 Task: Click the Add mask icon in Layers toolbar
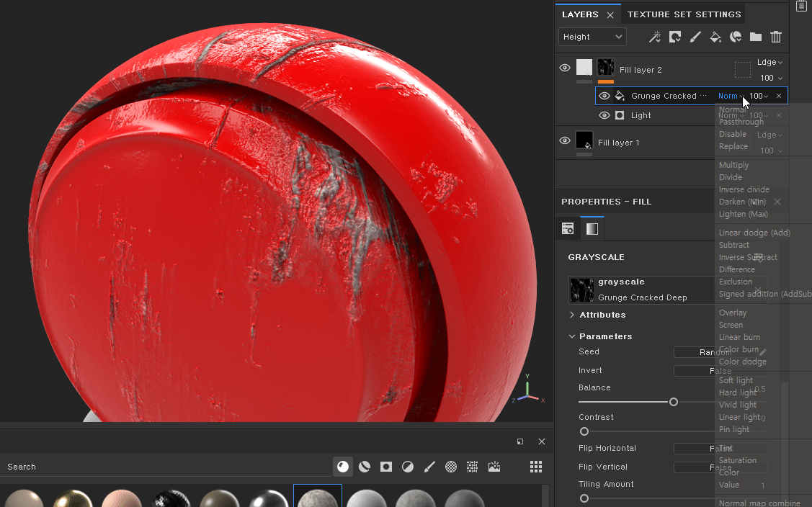point(675,37)
